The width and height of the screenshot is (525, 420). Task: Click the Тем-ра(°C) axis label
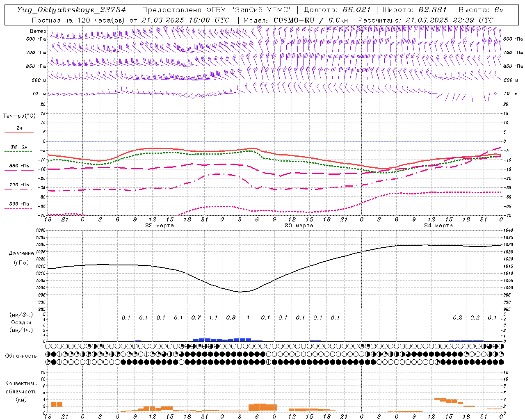pos(19,116)
